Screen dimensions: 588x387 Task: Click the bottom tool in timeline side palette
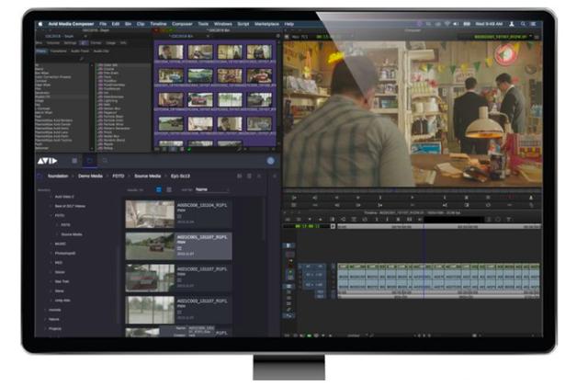[x=289, y=316]
